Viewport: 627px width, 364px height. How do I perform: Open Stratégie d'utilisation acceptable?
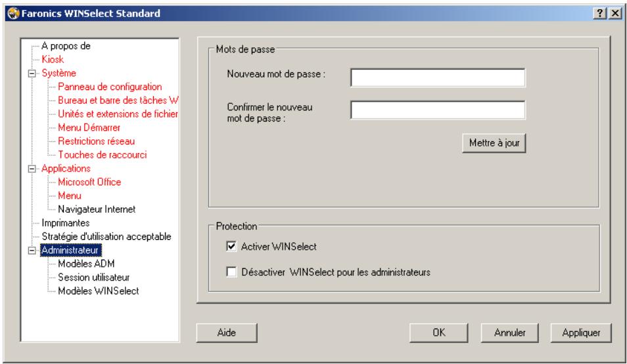tap(106, 236)
